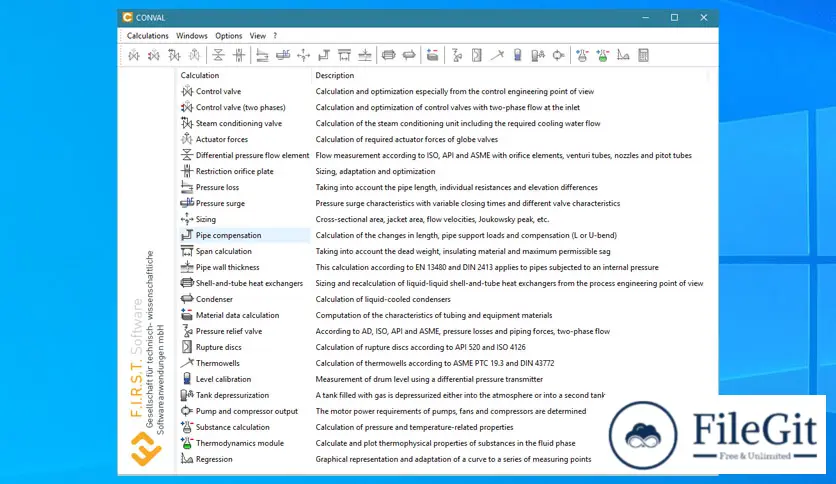The height and width of the screenshot is (484, 836).
Task: Click the Rupture discs toolbar icon
Action: 477,55
